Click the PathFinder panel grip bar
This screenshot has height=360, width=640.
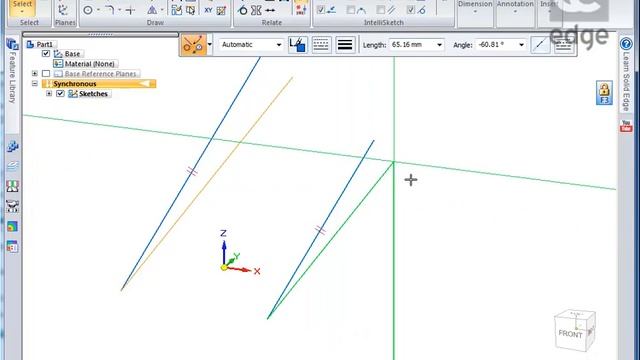(x=100, y=35)
